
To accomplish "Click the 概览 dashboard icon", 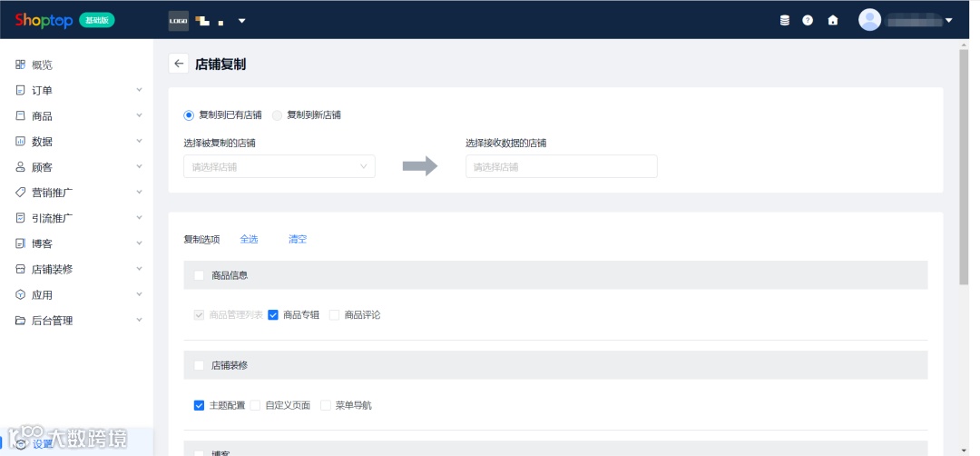I will click(x=21, y=64).
